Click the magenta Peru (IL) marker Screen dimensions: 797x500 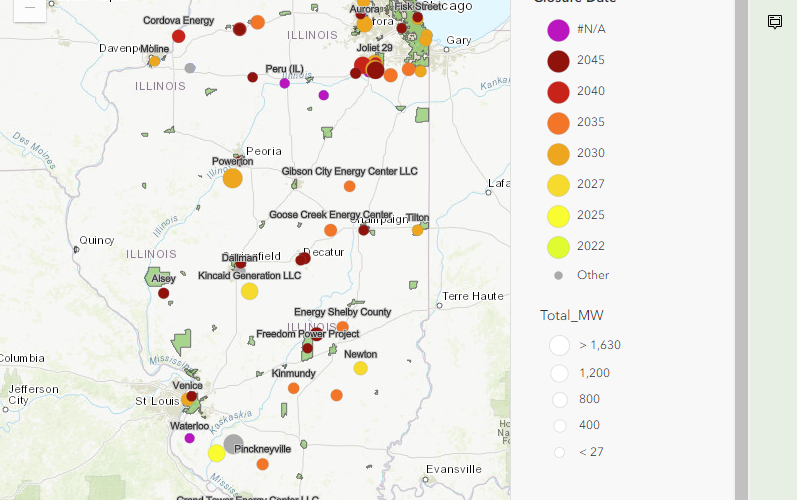(x=285, y=83)
